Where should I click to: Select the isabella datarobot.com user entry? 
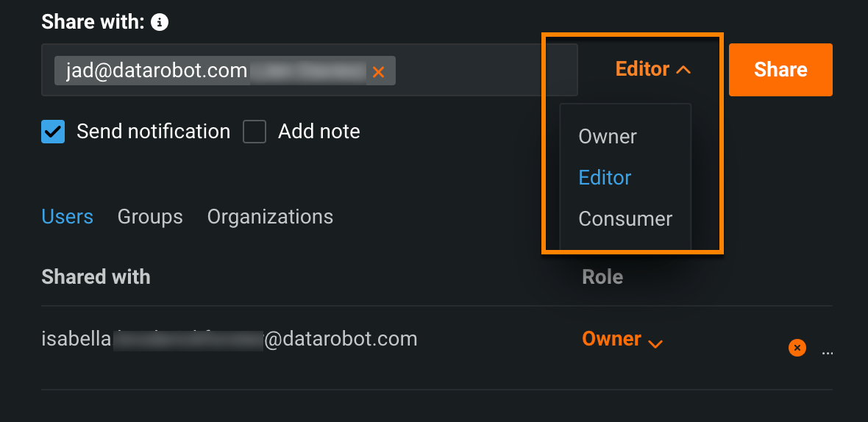click(x=229, y=339)
